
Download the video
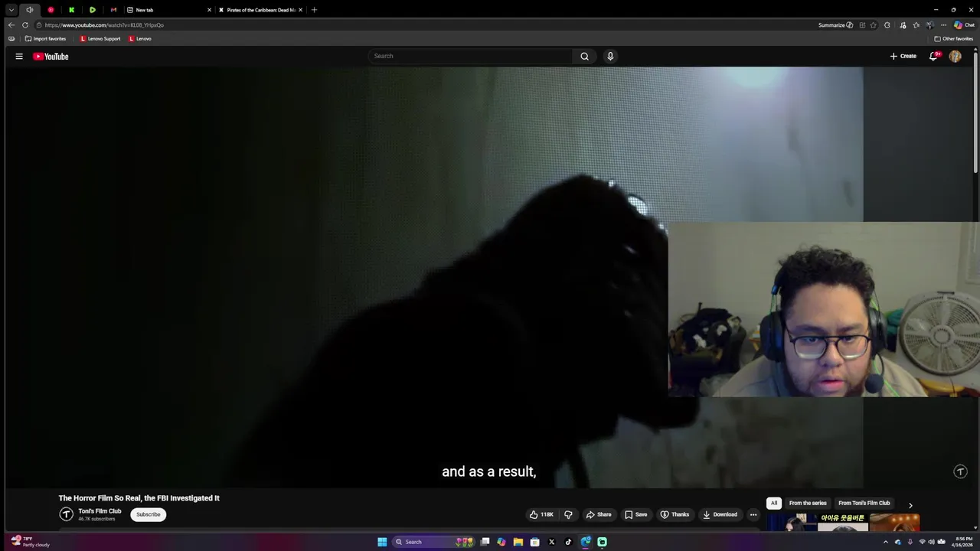pos(720,514)
